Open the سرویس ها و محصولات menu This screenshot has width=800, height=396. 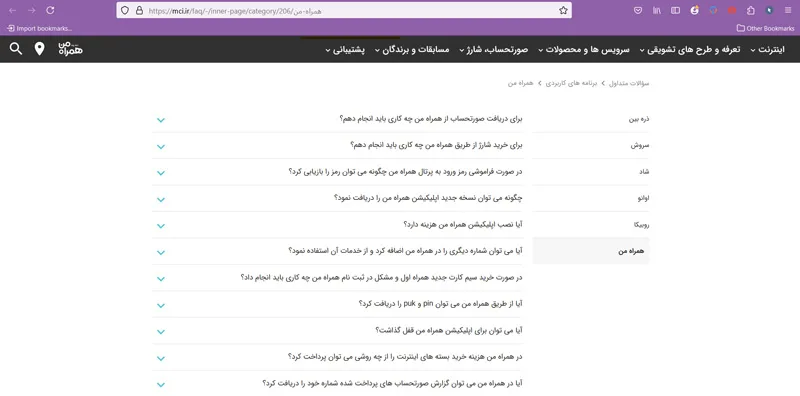(x=584, y=50)
